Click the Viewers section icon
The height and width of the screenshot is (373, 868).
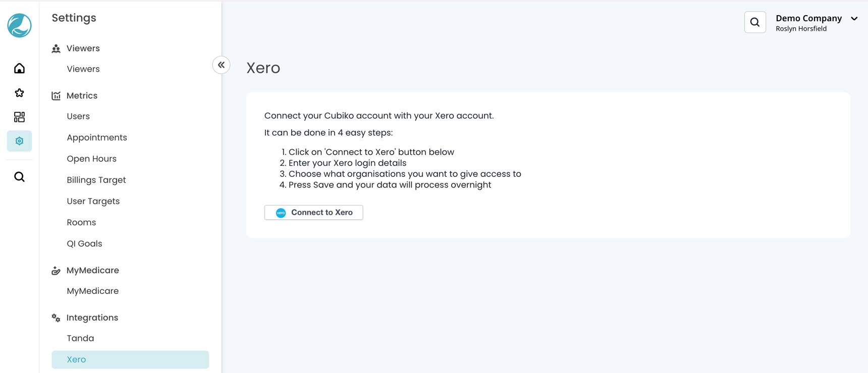click(x=56, y=48)
